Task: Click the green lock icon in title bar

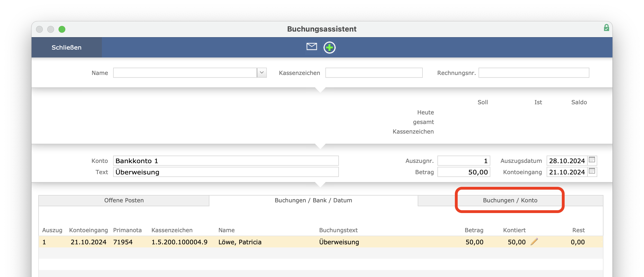Action: click(x=606, y=28)
